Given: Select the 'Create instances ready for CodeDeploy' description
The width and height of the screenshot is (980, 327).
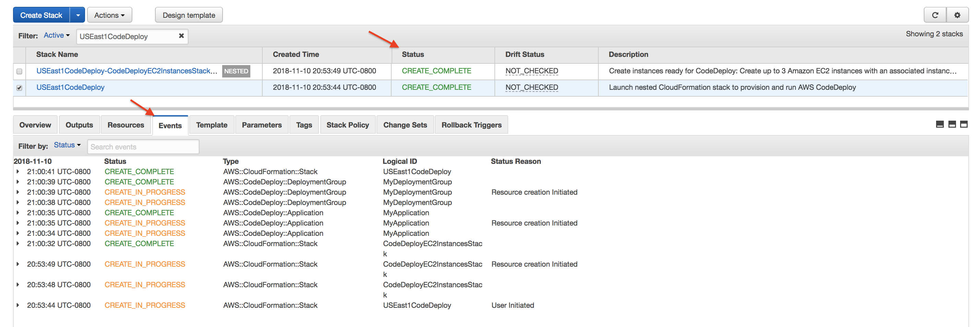Looking at the screenshot, I should pyautogui.click(x=782, y=71).
